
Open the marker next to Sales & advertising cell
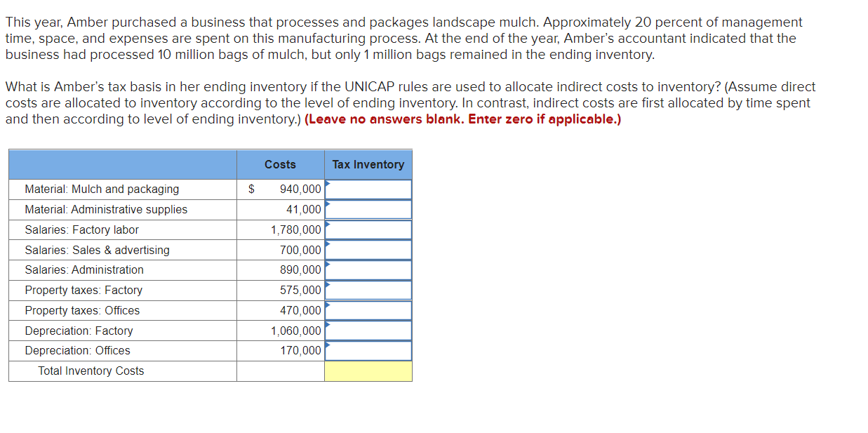coord(327,244)
